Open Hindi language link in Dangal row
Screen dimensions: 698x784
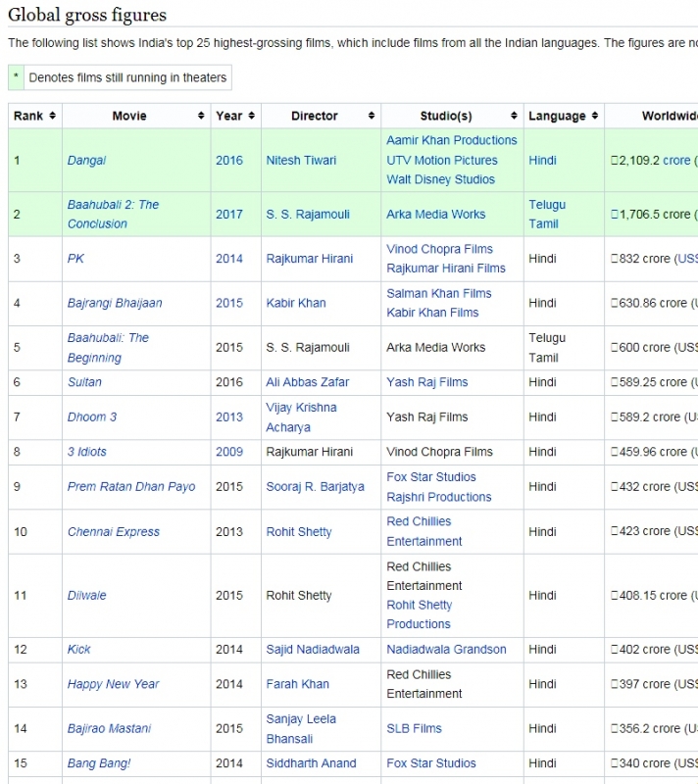542,161
